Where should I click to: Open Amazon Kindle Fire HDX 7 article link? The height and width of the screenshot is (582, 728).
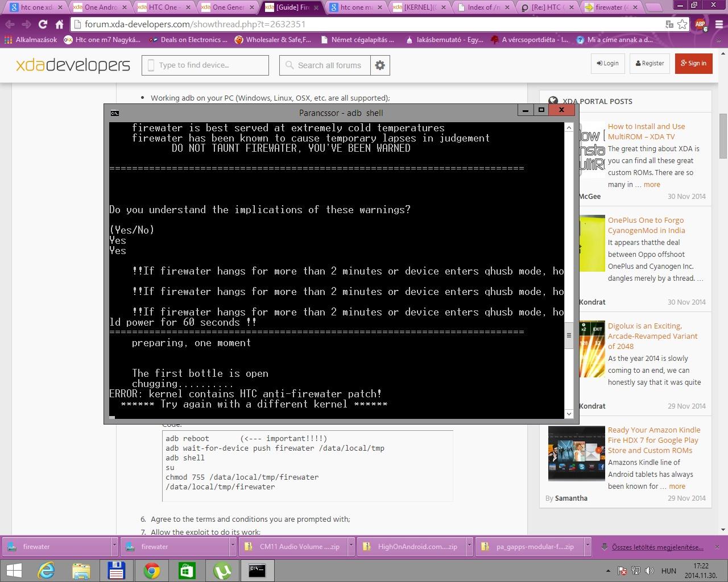click(653, 440)
